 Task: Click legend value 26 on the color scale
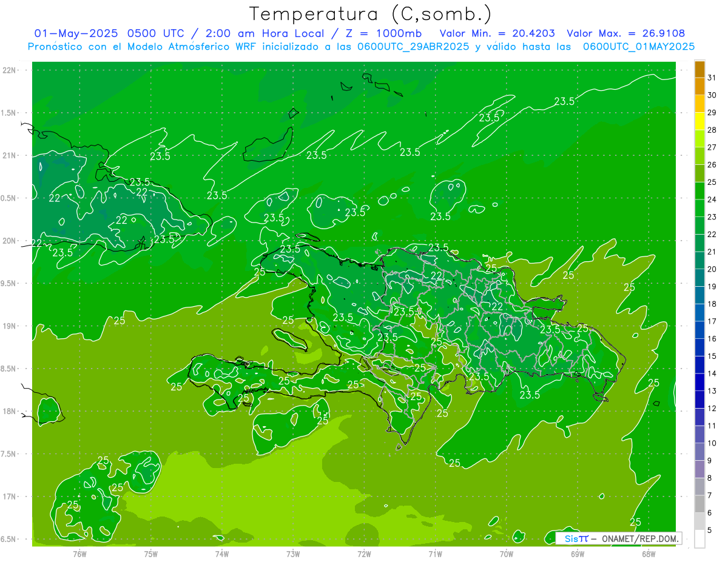[x=712, y=165]
